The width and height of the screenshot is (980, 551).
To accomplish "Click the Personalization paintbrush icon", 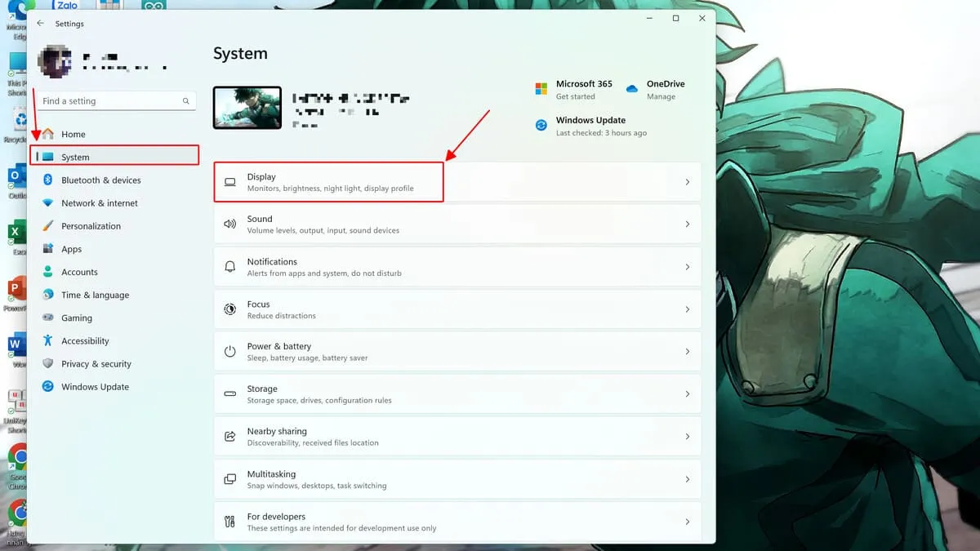I will click(x=47, y=226).
